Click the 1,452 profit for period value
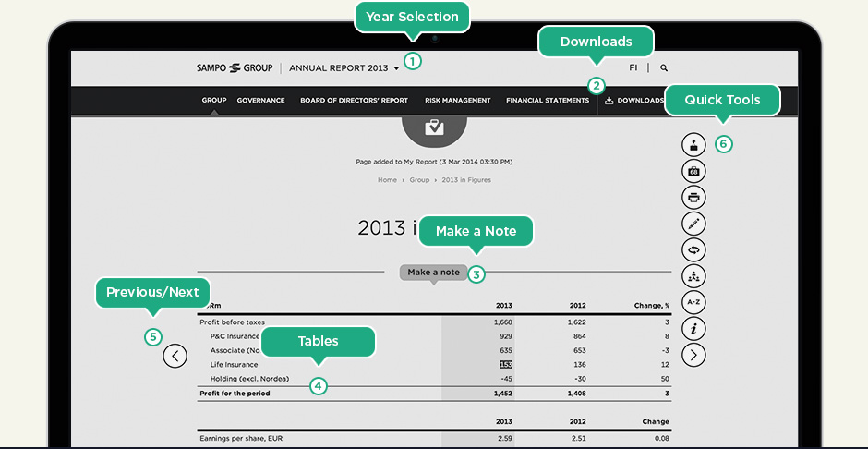Screen dimensions: 868x449 (503, 394)
